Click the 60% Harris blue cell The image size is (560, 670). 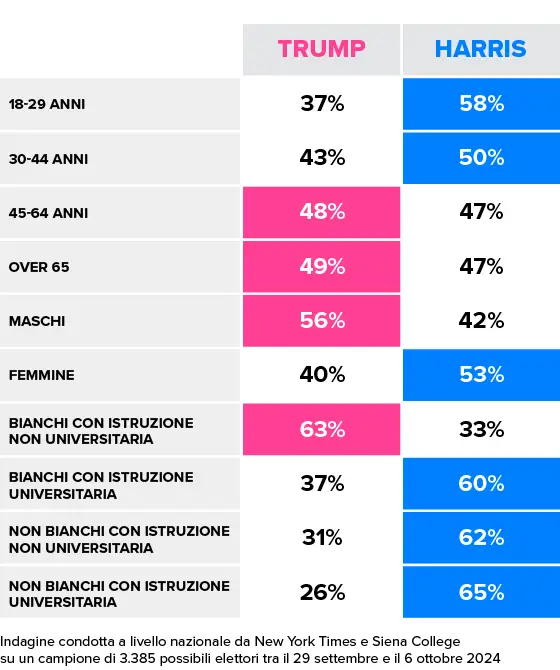[481, 483]
